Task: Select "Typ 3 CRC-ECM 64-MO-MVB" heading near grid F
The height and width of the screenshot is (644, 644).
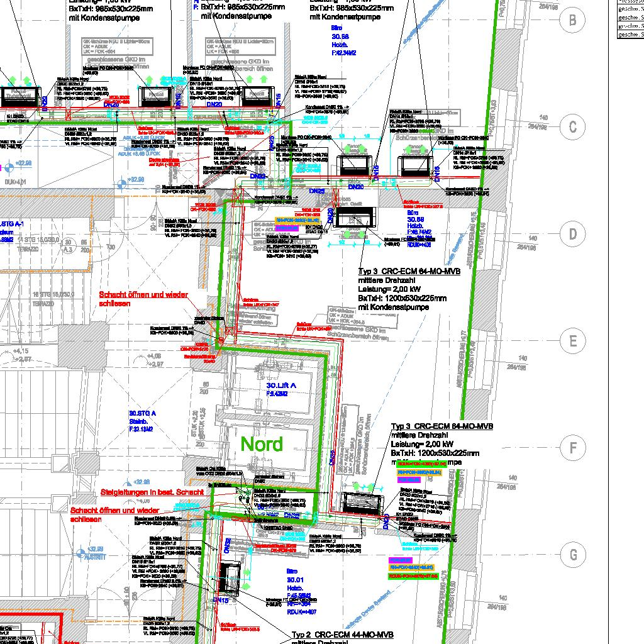Action: point(442,426)
